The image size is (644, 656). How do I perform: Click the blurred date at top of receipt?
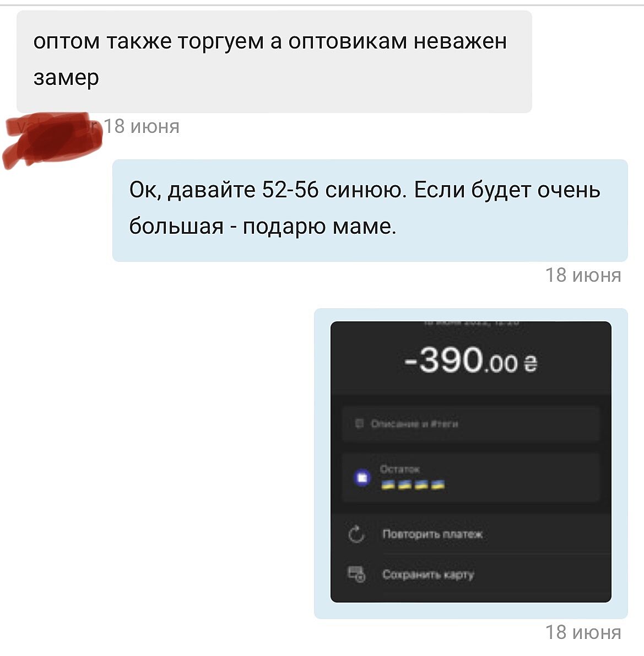(x=471, y=322)
